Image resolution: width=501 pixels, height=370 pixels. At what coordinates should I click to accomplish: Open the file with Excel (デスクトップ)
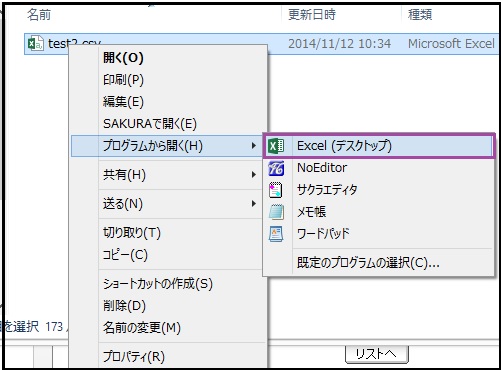(x=379, y=146)
